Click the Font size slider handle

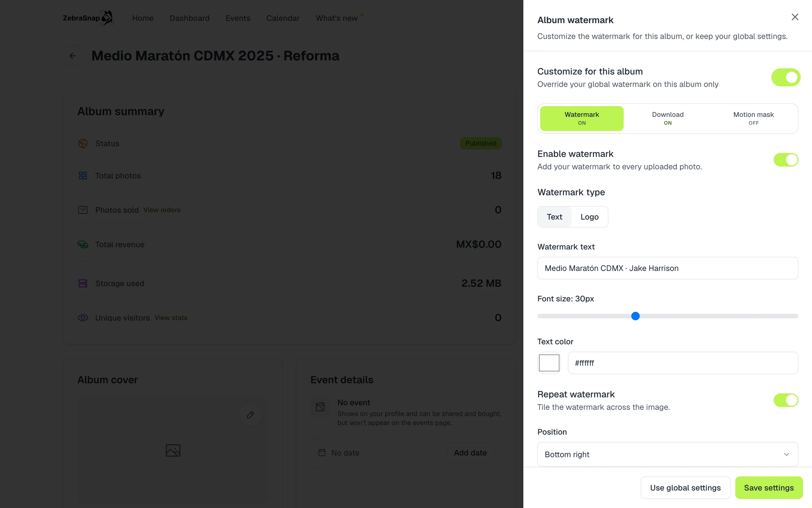[x=635, y=316]
